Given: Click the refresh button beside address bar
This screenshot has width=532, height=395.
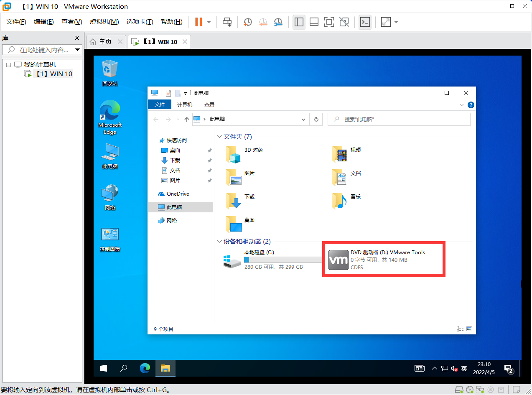Looking at the screenshot, I should coord(316,120).
